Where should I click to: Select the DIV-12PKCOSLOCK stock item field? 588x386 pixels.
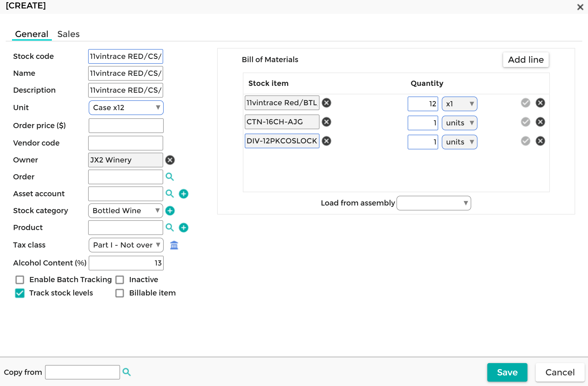(282, 141)
